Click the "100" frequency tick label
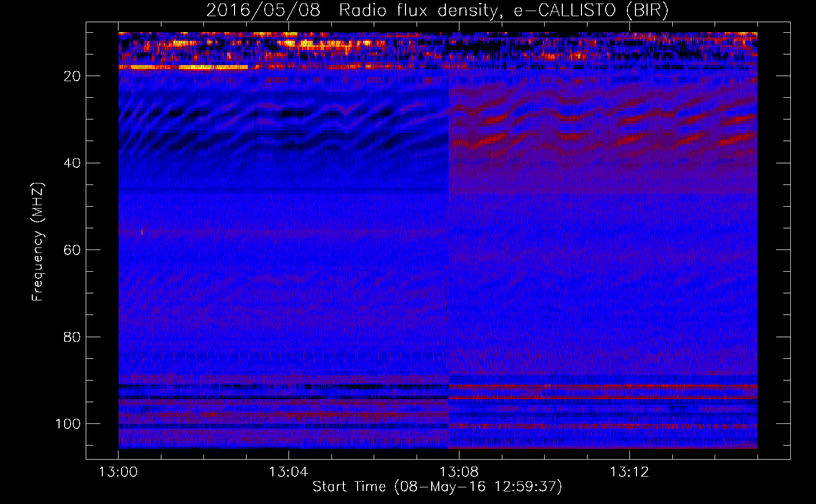This screenshot has width=816, height=504. 68,424
